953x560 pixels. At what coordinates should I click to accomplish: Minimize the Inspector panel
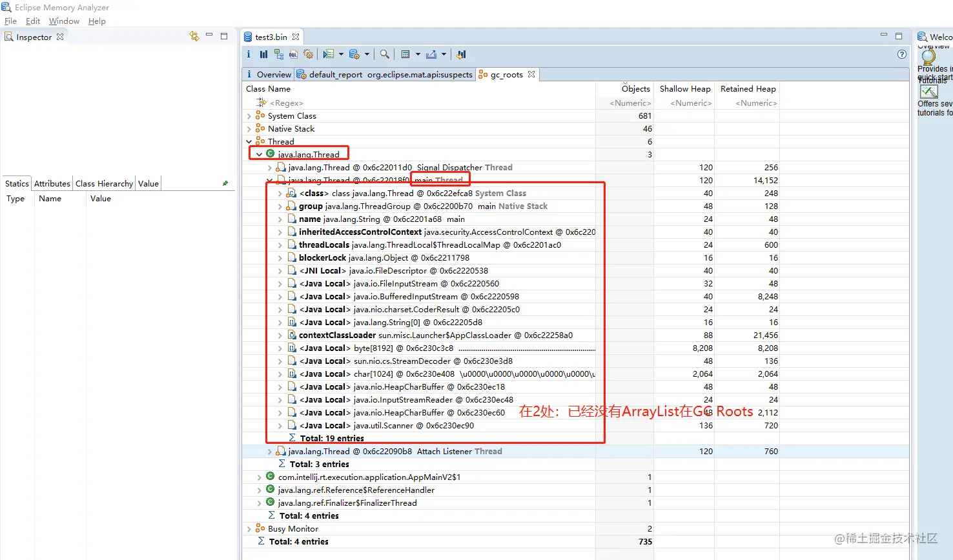(209, 35)
